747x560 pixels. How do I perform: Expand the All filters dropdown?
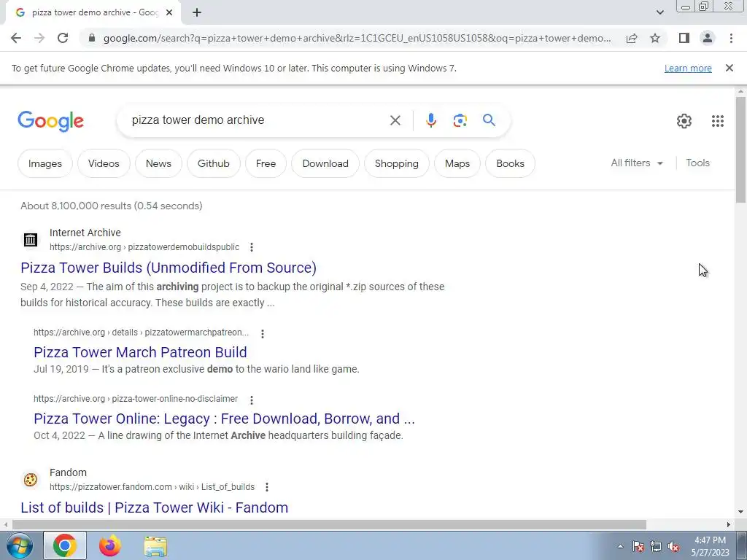pos(637,163)
